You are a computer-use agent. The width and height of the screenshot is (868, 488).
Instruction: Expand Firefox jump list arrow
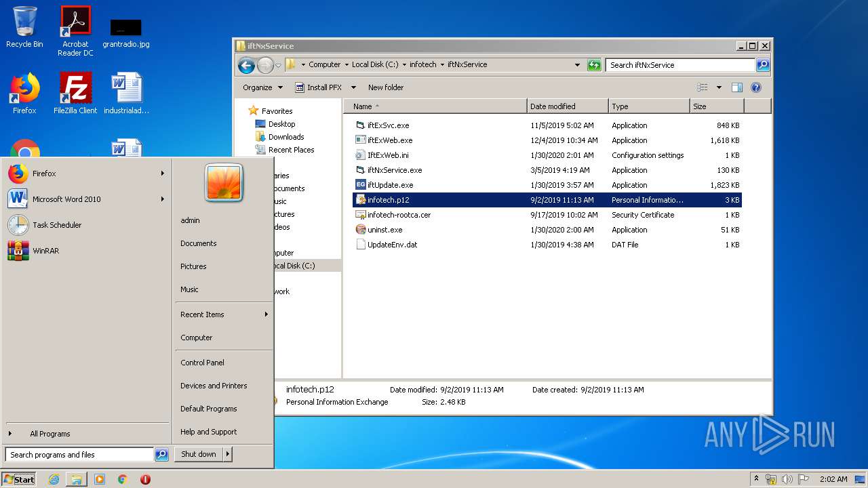pos(163,174)
